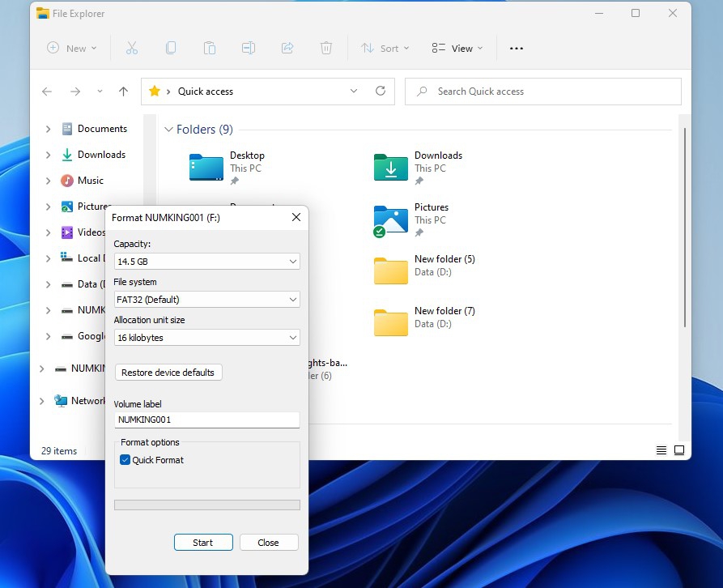The width and height of the screenshot is (723, 588).
Task: Open the Capacity dropdown
Action: coord(206,262)
